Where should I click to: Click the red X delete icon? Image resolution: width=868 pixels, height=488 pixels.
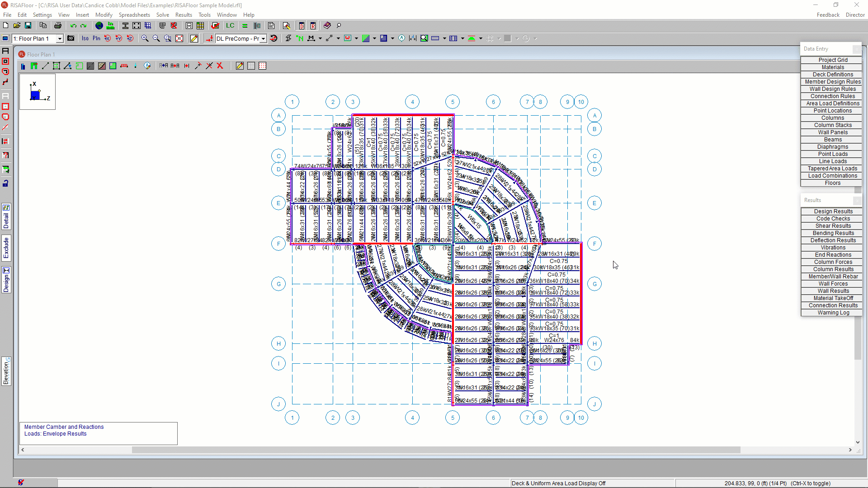[220, 66]
